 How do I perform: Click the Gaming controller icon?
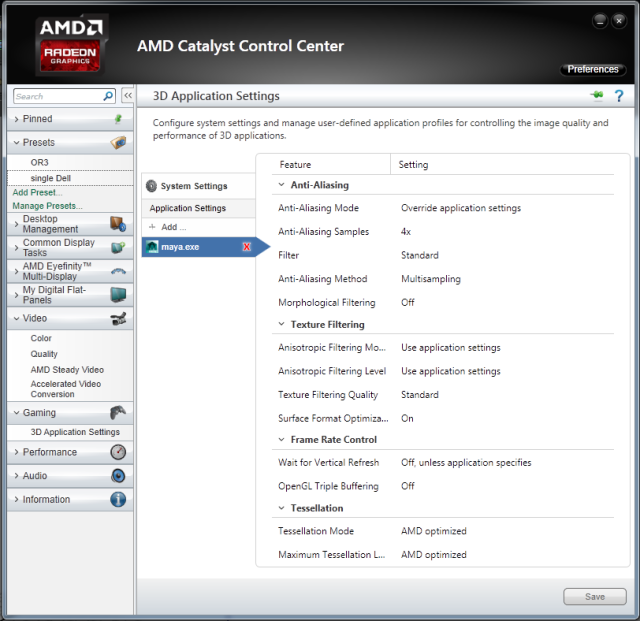tap(118, 413)
